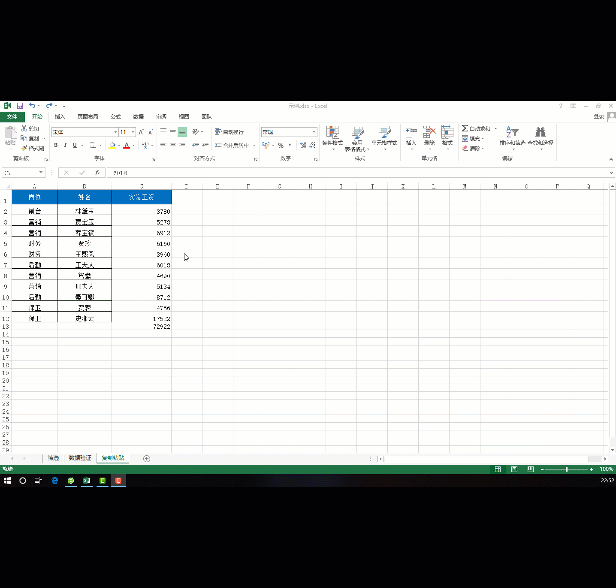Open fill color dropdown arrow

(x=119, y=146)
